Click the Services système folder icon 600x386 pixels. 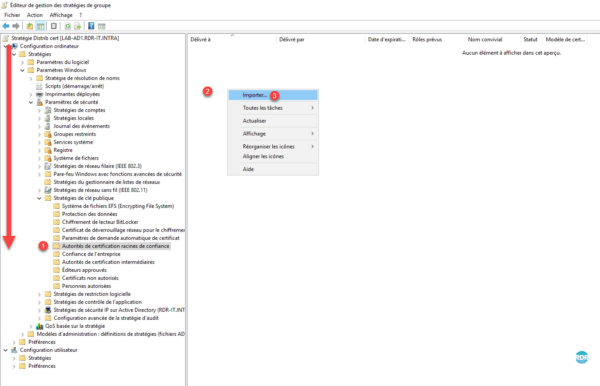(48, 142)
